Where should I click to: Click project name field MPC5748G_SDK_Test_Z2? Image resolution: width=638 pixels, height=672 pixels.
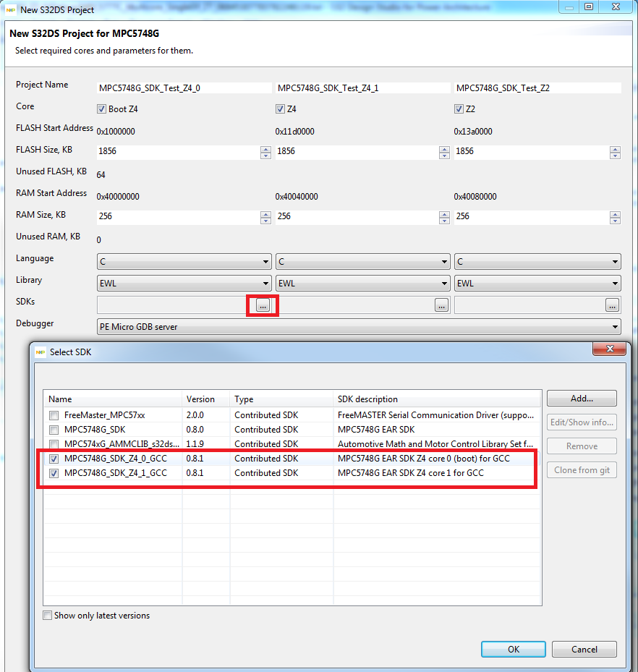tap(537, 88)
